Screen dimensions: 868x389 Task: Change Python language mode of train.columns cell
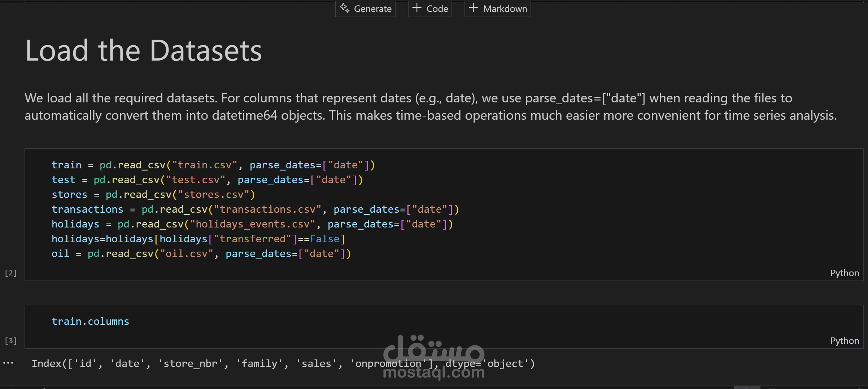click(845, 341)
